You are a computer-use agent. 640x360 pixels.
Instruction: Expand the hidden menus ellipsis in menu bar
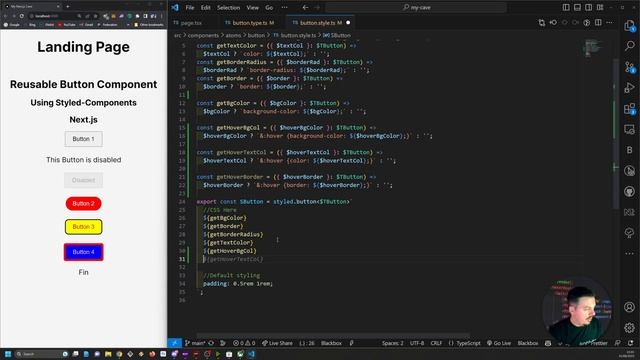pos(284,7)
